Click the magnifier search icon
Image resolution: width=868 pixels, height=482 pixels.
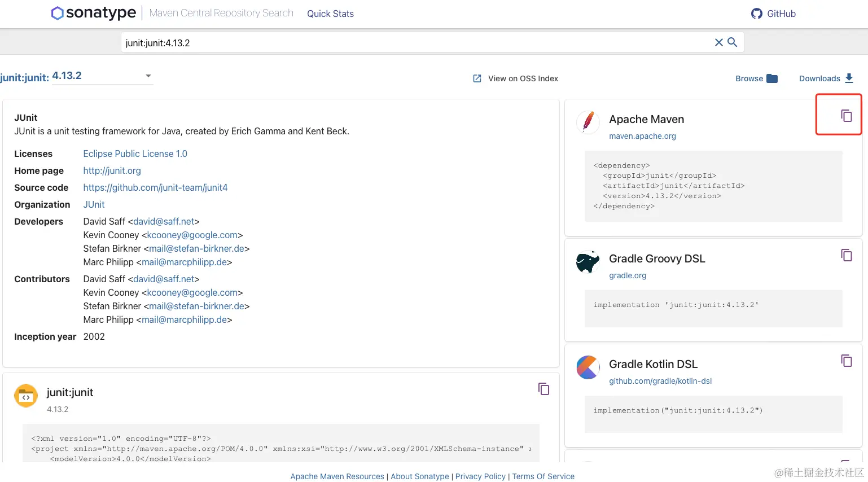(733, 42)
